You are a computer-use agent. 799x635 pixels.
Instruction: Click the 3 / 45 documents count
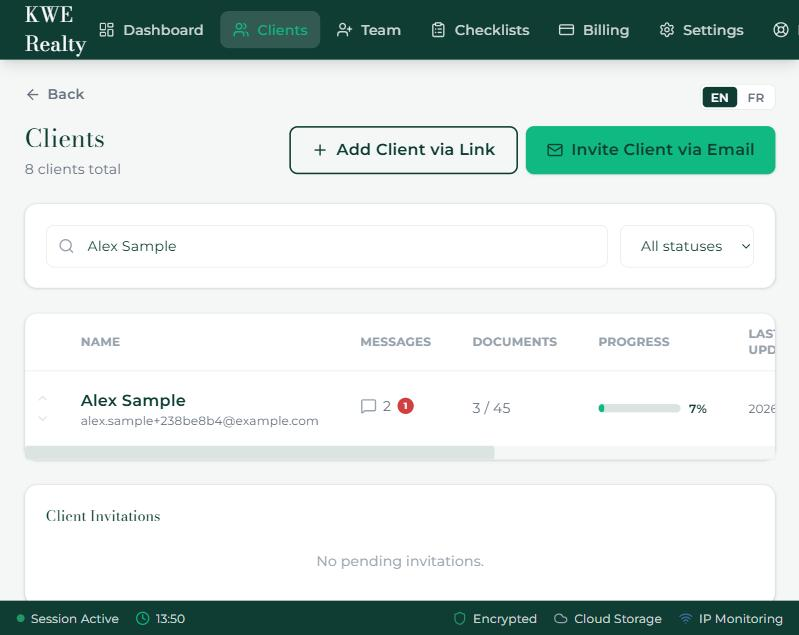click(491, 408)
